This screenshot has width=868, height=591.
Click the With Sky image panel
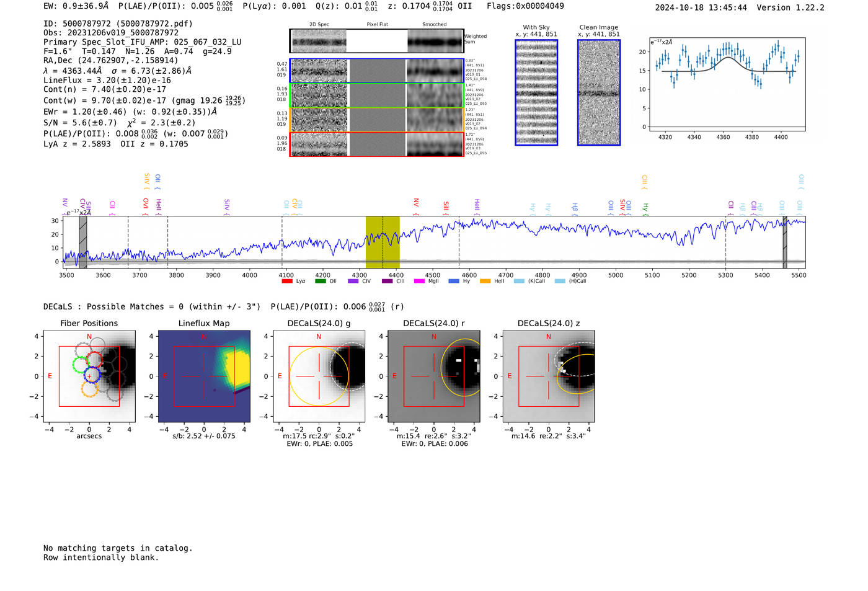point(536,92)
